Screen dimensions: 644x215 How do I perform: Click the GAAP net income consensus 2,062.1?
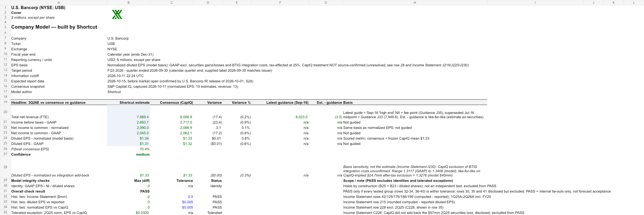click(186, 133)
